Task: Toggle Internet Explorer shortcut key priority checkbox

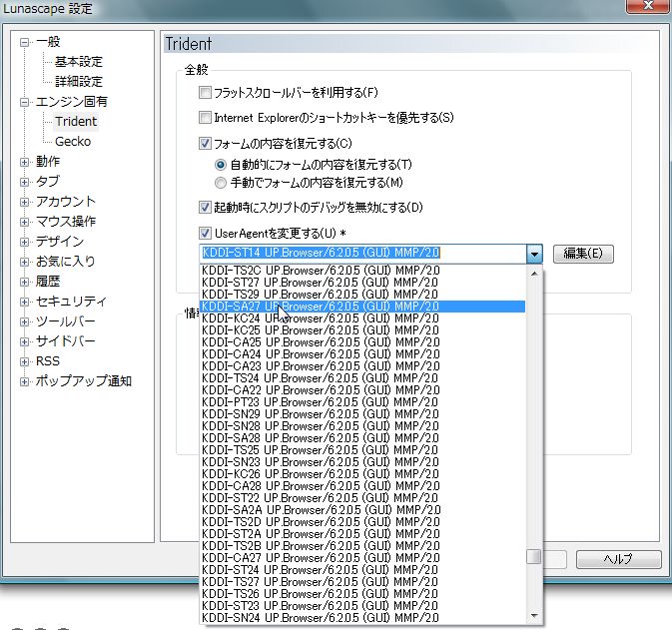Action: (205, 118)
